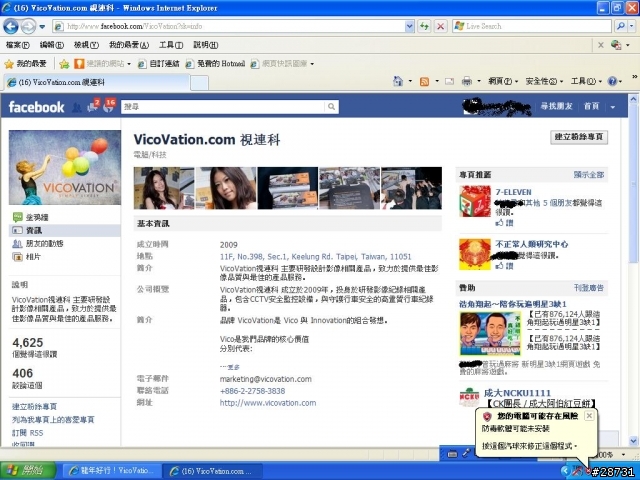640x480 pixels.
Task: Open Live Search options dropdown arrow
Action: 631,26
